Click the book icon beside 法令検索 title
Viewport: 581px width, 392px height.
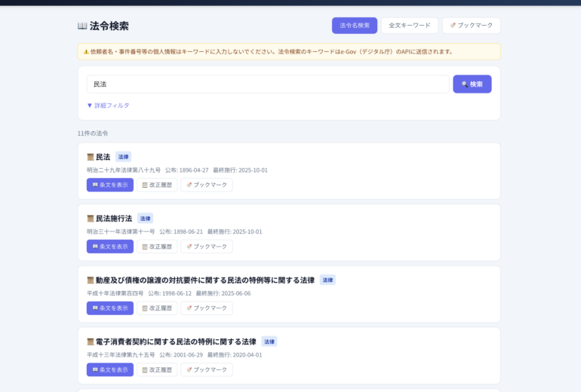click(82, 26)
